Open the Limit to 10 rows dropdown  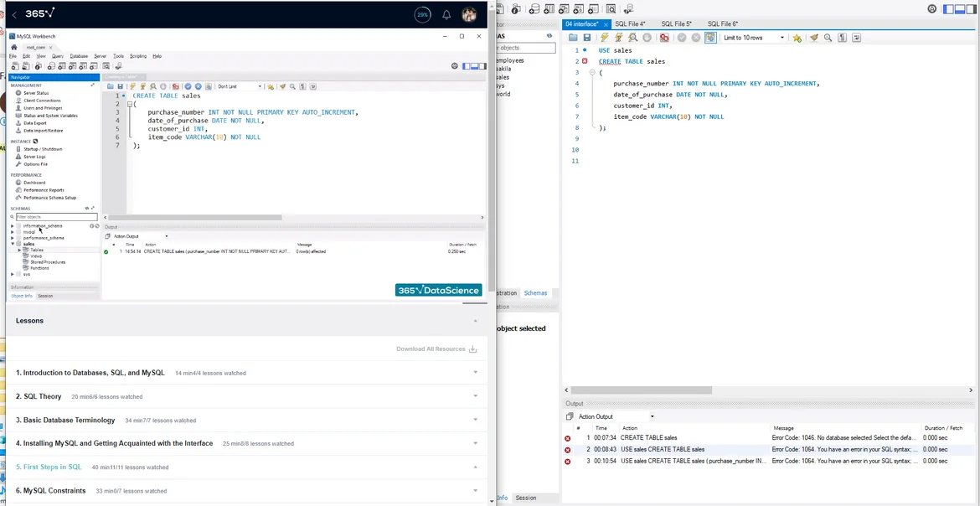tap(754, 38)
